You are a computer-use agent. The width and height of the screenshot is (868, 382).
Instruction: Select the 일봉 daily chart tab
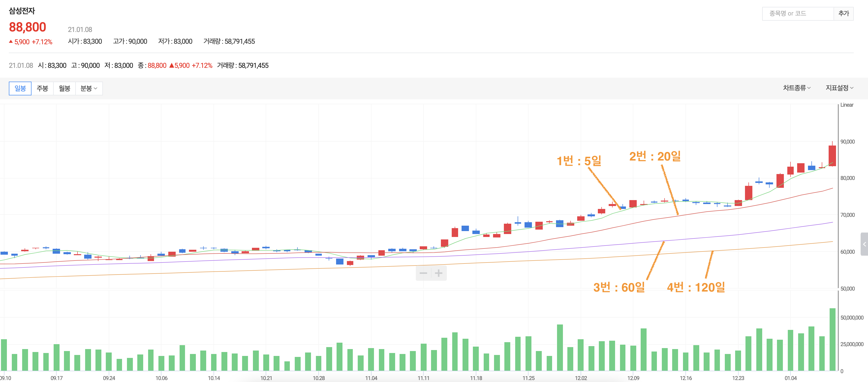point(20,88)
